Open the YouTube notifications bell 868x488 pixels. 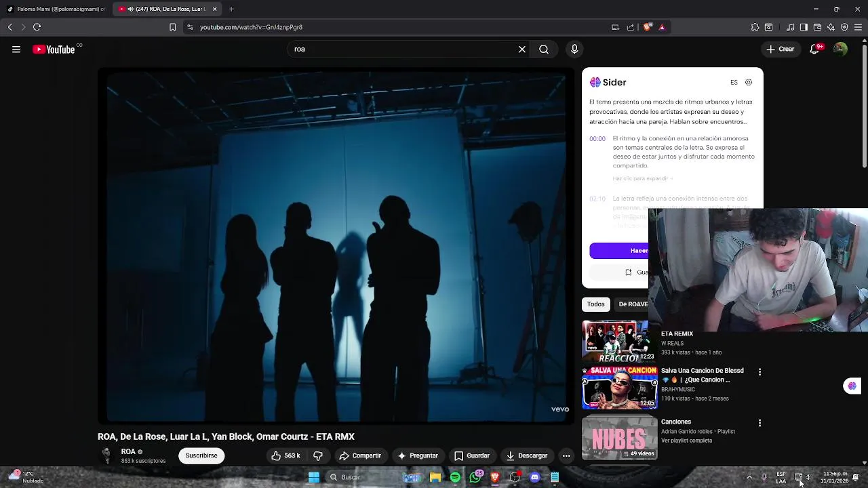(x=815, y=49)
